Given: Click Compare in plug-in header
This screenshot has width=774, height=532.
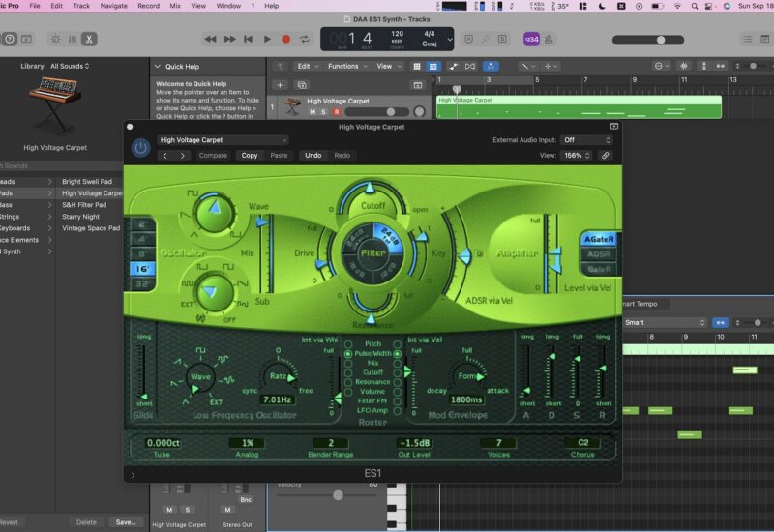Looking at the screenshot, I should tap(213, 156).
